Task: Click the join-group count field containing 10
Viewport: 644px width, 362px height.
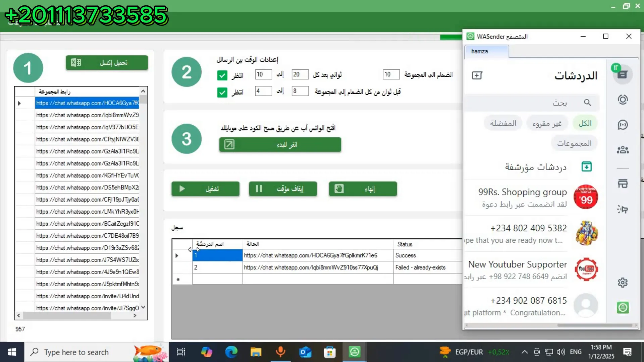Action: pyautogui.click(x=391, y=74)
